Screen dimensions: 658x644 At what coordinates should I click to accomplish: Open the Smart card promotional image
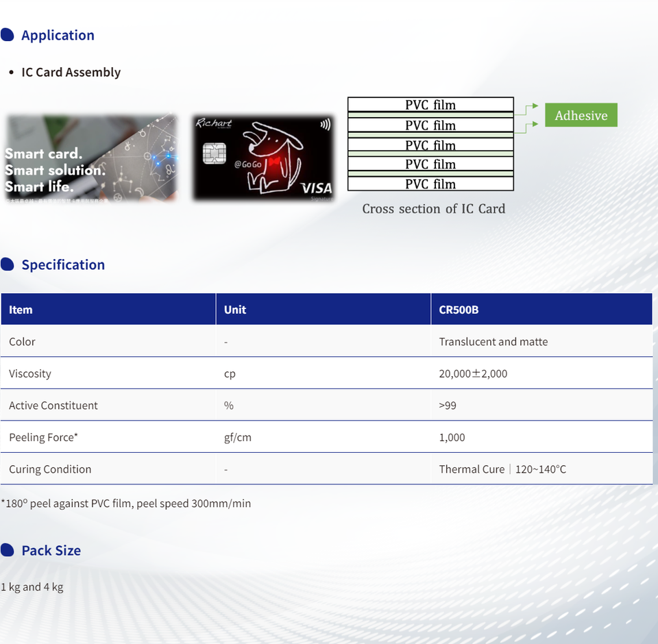coord(91,158)
